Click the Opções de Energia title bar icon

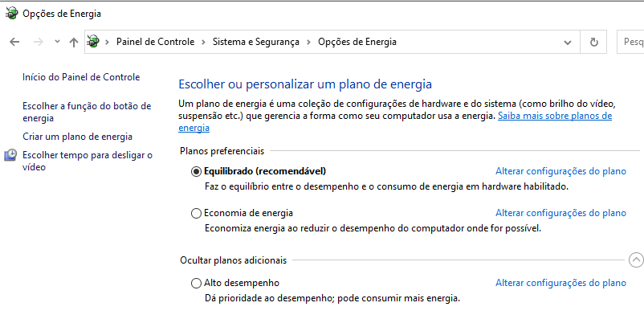coord(12,14)
